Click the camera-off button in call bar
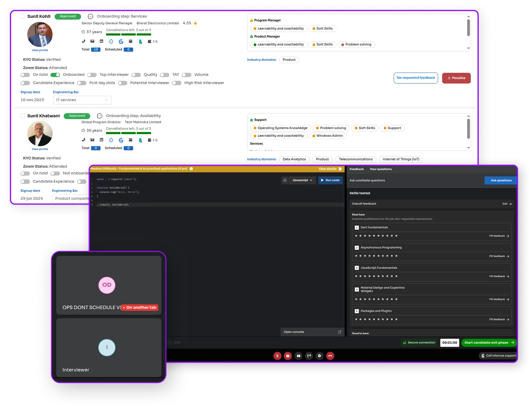Viewport: 532px width, 409px height. [x=288, y=356]
